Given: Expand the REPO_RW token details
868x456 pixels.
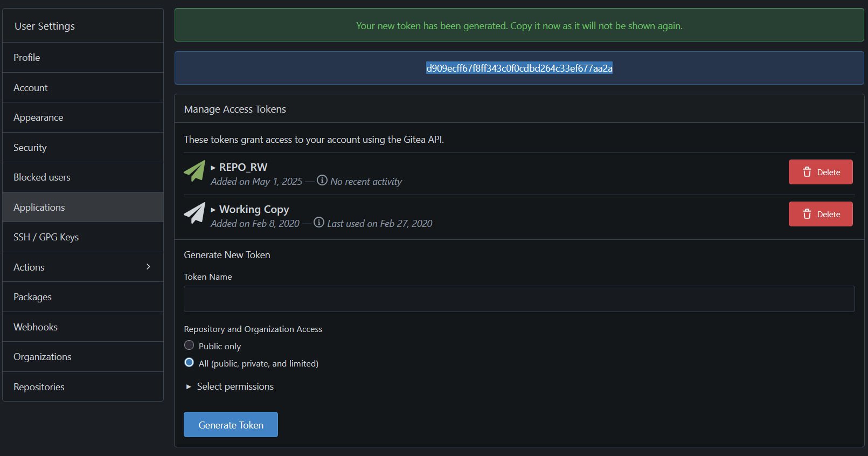Looking at the screenshot, I should coord(213,168).
